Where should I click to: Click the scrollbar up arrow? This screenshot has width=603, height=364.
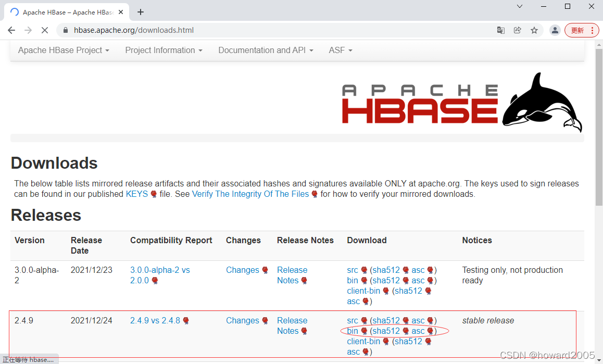pyautogui.click(x=599, y=45)
